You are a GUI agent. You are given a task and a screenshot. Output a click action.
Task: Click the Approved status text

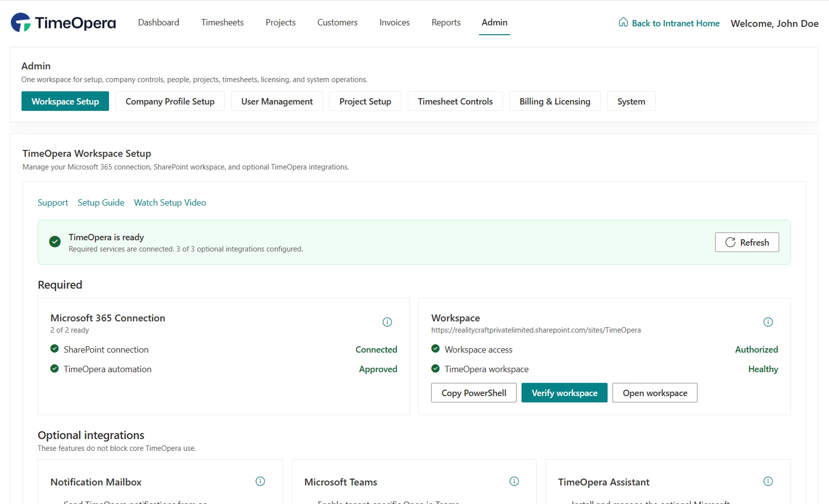pyautogui.click(x=378, y=369)
